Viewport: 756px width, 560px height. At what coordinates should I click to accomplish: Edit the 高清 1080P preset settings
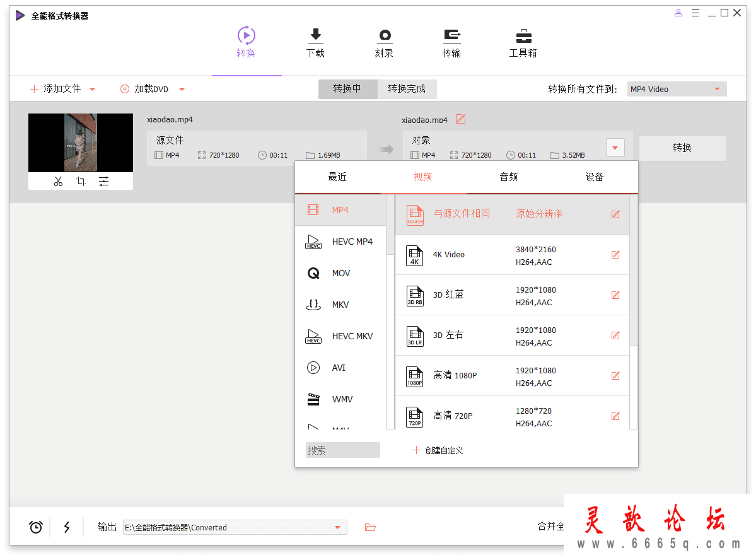coord(615,376)
